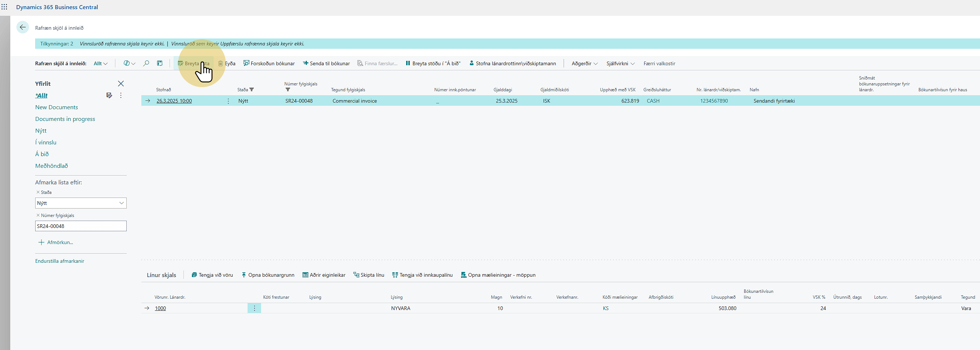Click Finna færslur action
Viewport: 980px width, 350px height.
point(378,64)
